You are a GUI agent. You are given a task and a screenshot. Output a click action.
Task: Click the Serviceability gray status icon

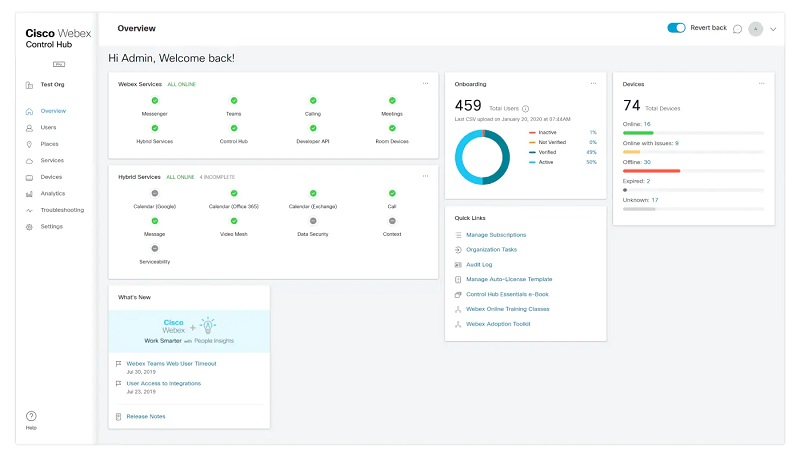click(155, 248)
